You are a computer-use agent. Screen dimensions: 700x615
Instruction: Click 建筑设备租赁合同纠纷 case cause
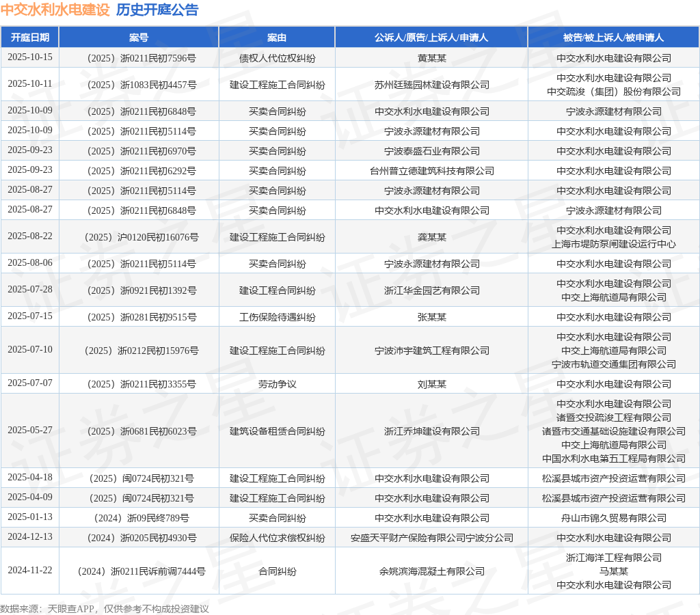point(278,431)
